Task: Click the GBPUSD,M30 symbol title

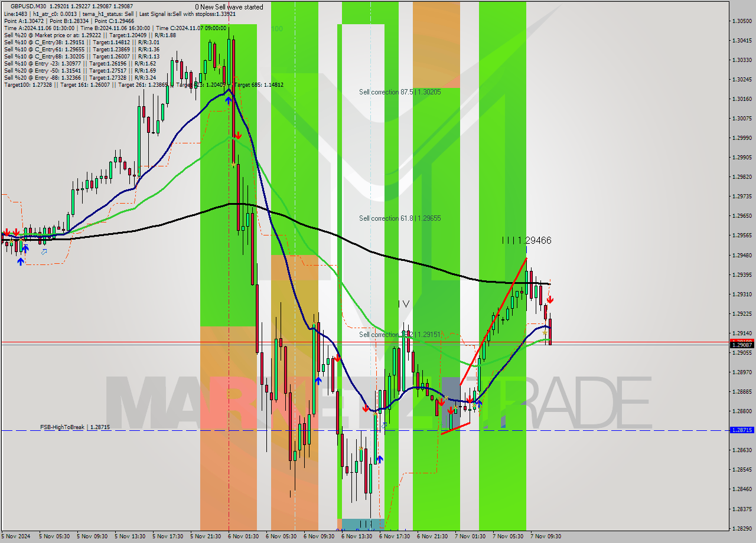Action: click(28, 6)
